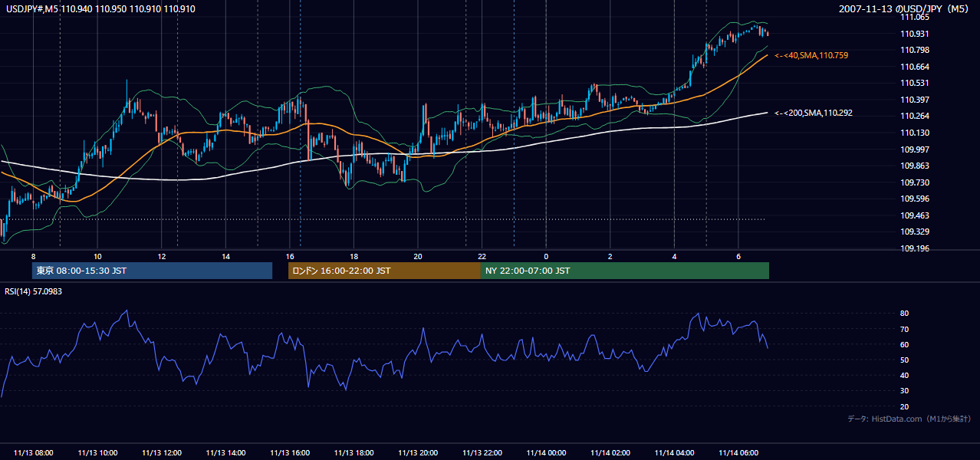The height and width of the screenshot is (460, 980).
Task: Click the 11/13 18:00 time label
Action: click(354, 452)
